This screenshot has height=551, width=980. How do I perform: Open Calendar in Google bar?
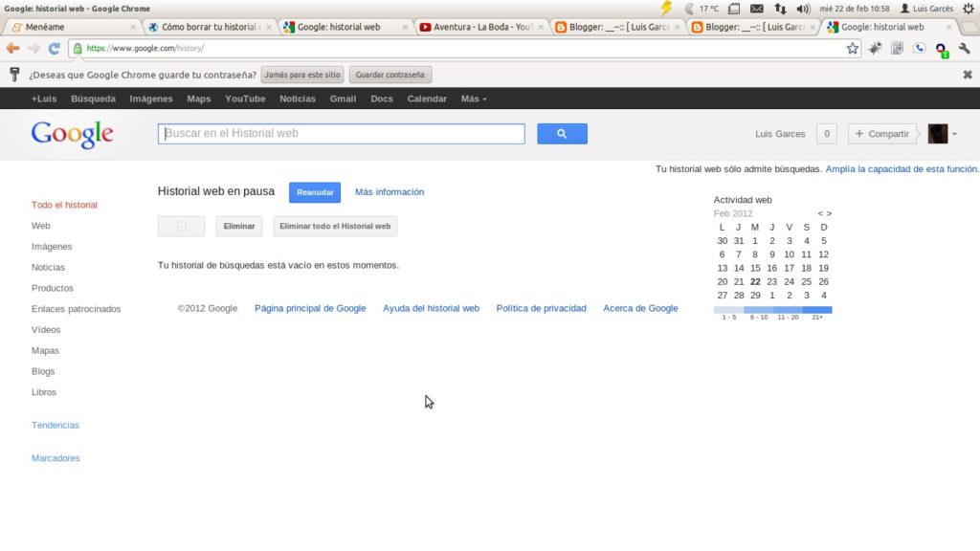coord(427,99)
